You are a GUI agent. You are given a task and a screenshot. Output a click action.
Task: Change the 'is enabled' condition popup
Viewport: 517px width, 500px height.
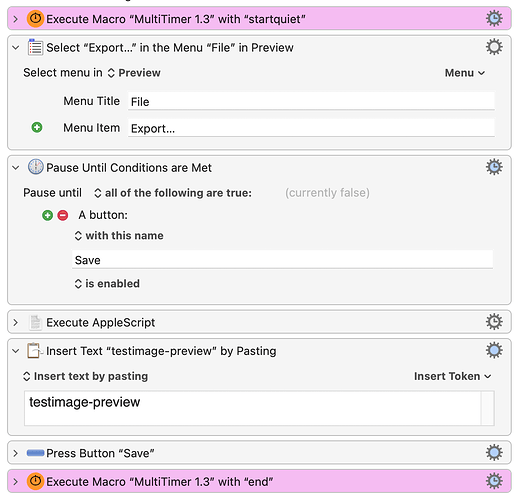coord(107,284)
